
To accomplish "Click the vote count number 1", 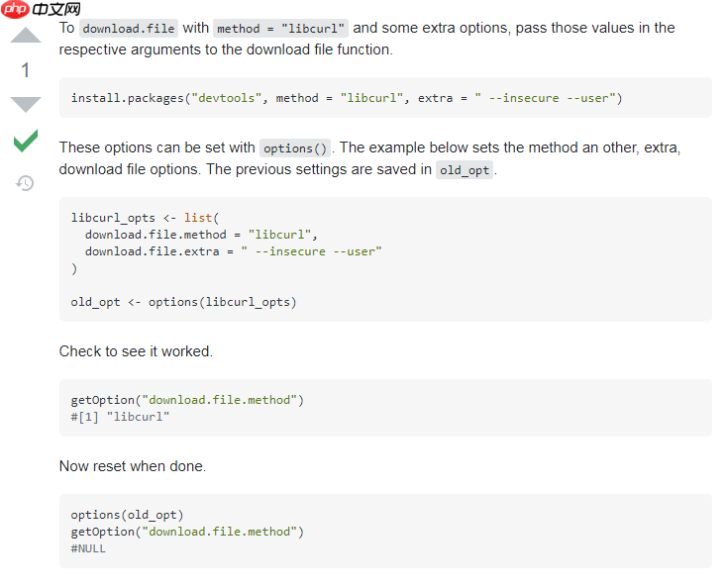I will (x=26, y=70).
